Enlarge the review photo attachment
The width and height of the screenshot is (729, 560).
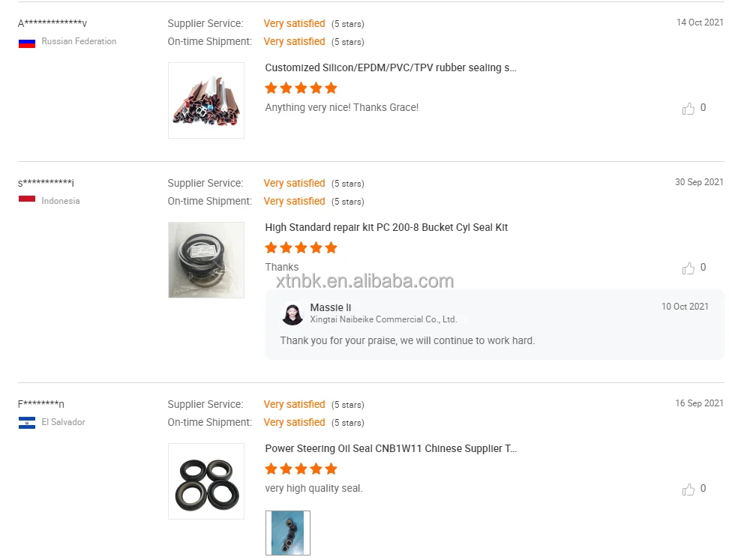tap(288, 533)
